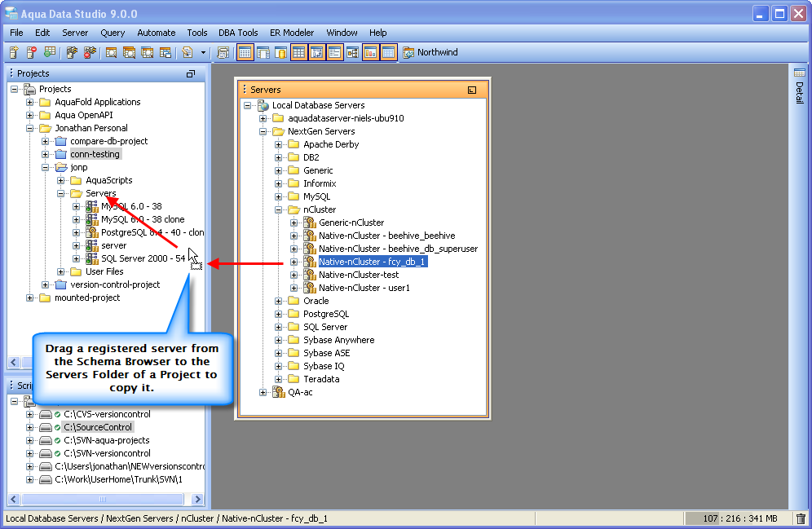812x529 pixels.
Task: Select the Servers folder under jonp
Action: 100,193
